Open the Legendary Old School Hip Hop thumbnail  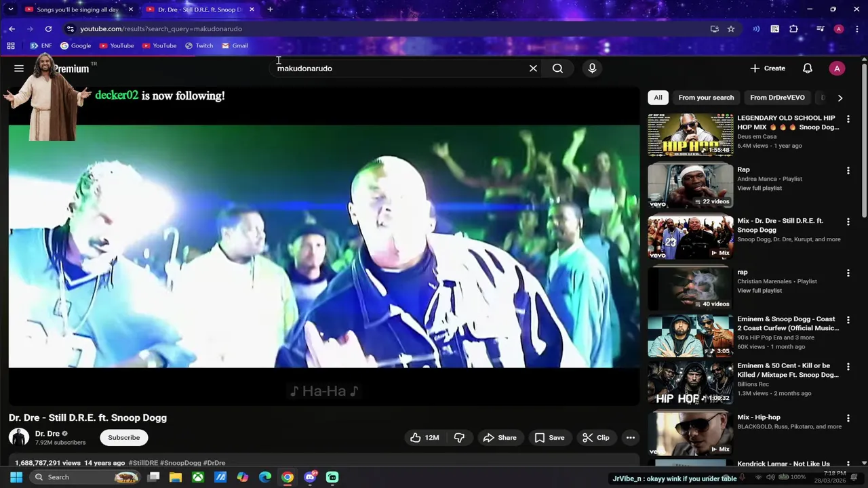pyautogui.click(x=690, y=135)
